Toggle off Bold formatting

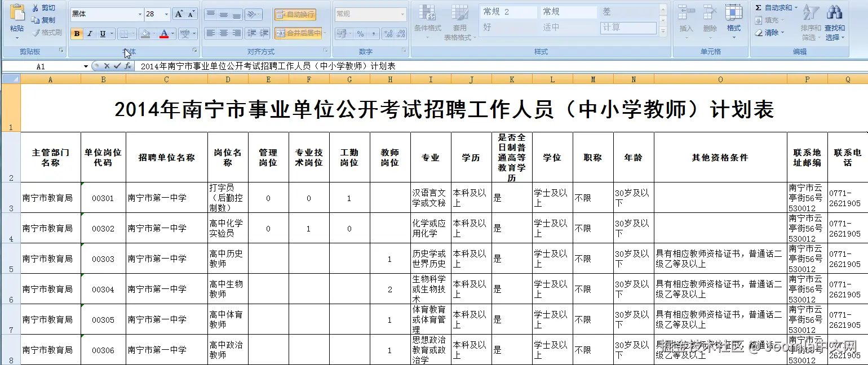76,34
